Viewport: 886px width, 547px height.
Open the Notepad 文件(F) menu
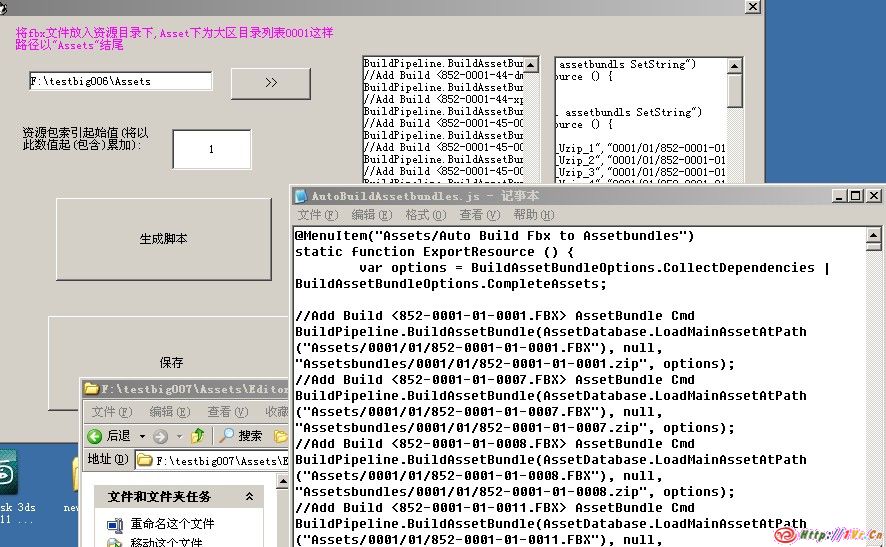[316, 215]
